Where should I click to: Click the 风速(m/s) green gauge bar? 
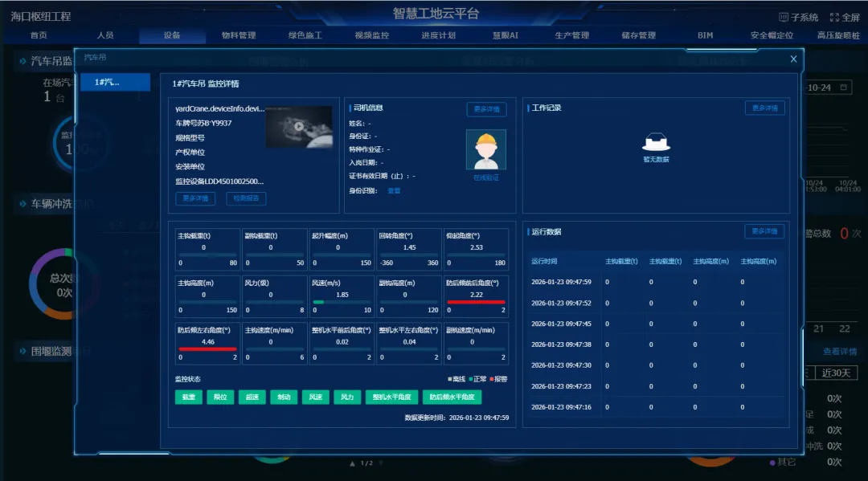click(318, 302)
